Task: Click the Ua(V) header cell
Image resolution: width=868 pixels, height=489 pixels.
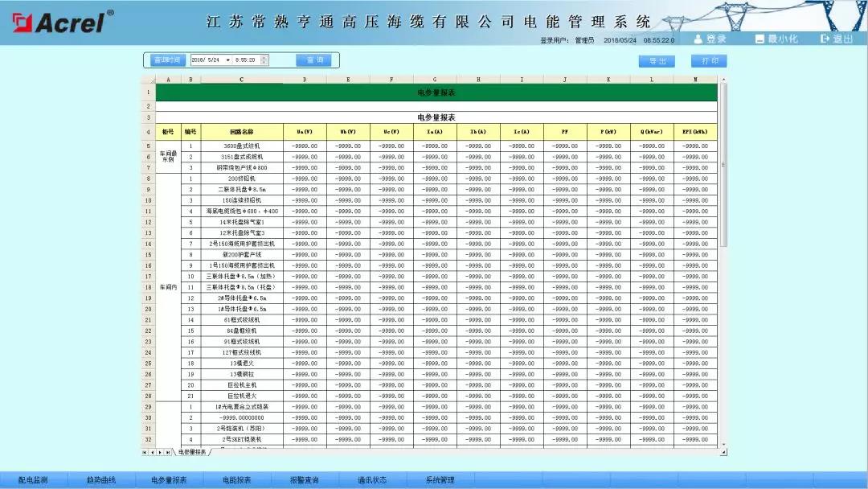Action: click(305, 132)
